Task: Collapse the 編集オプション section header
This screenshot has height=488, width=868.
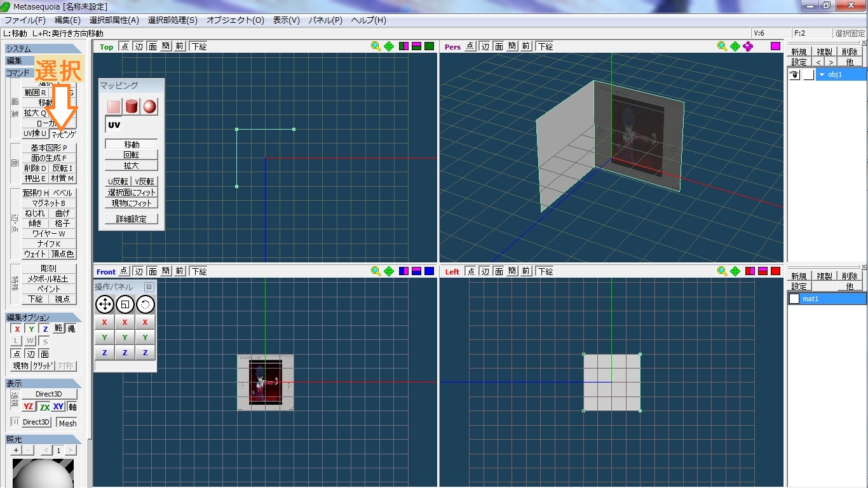Action: click(43, 318)
